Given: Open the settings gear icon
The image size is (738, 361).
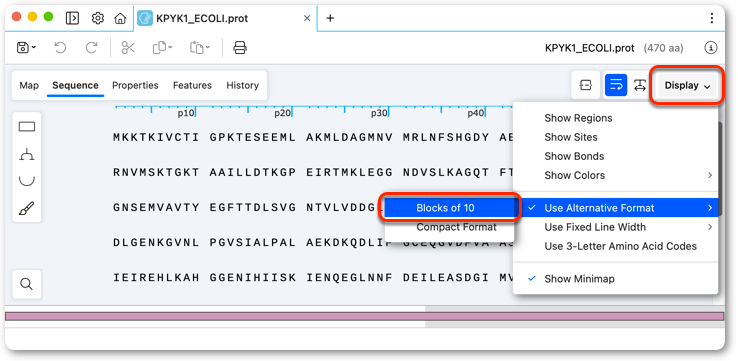Looking at the screenshot, I should pyautogui.click(x=97, y=18).
